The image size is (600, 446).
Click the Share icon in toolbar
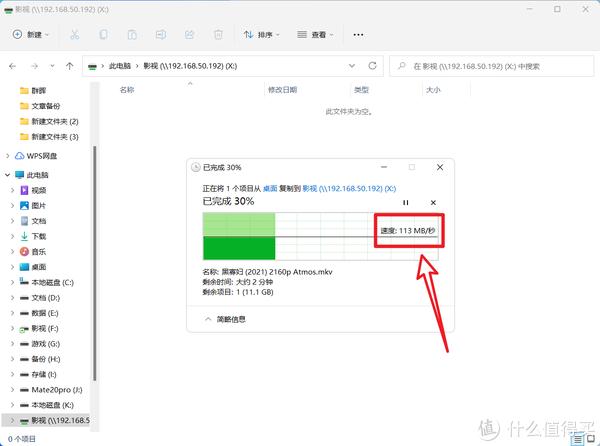(x=189, y=35)
